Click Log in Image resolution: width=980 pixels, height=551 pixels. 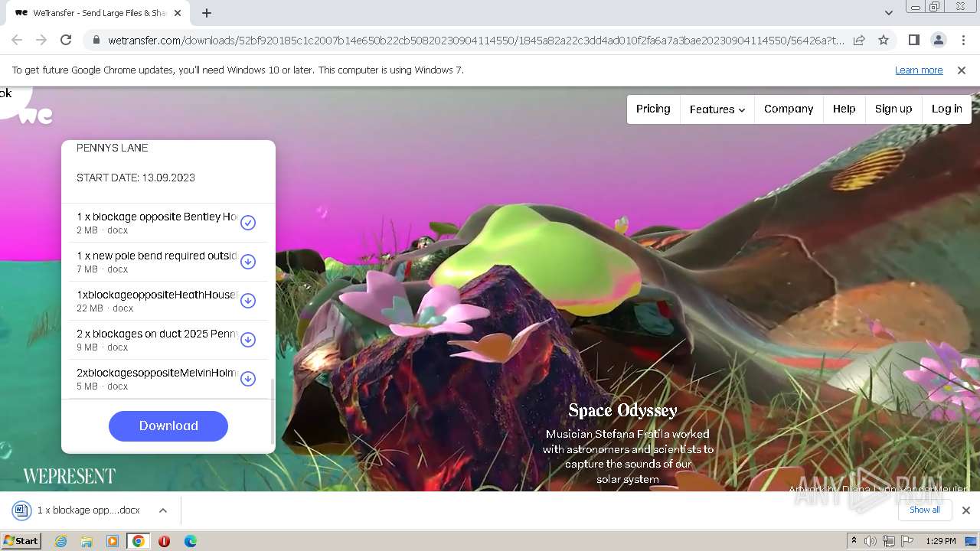947,109
